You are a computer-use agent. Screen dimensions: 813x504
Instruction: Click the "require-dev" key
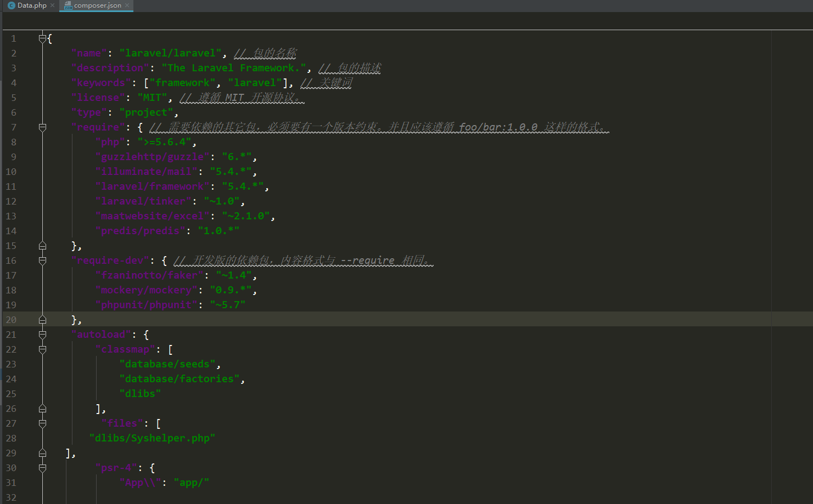(110, 261)
